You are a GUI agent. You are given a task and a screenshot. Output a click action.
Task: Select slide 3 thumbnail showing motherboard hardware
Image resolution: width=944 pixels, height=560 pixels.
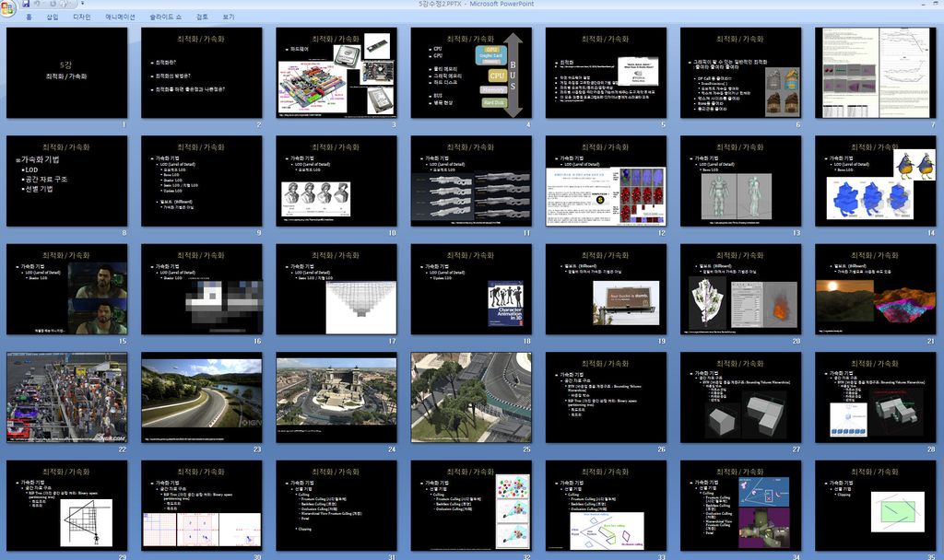(336, 73)
